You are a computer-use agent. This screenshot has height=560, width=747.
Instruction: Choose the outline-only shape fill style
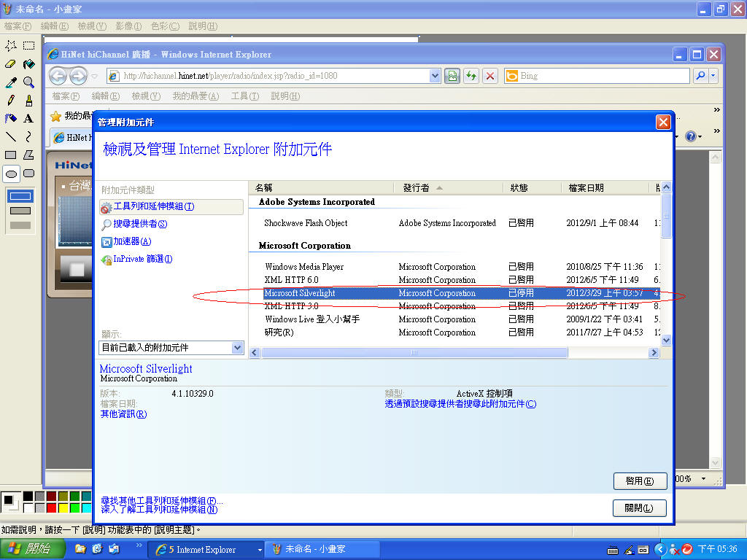20,195
